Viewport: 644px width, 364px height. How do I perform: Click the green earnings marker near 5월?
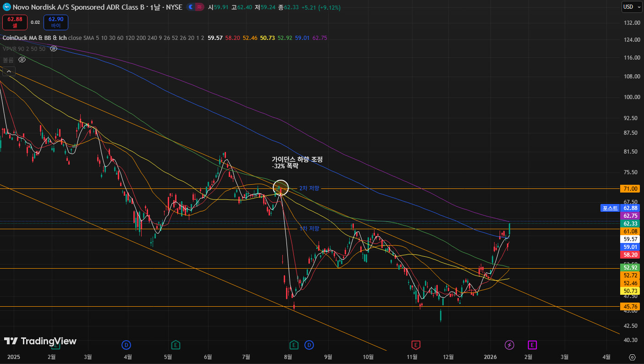coord(175,345)
